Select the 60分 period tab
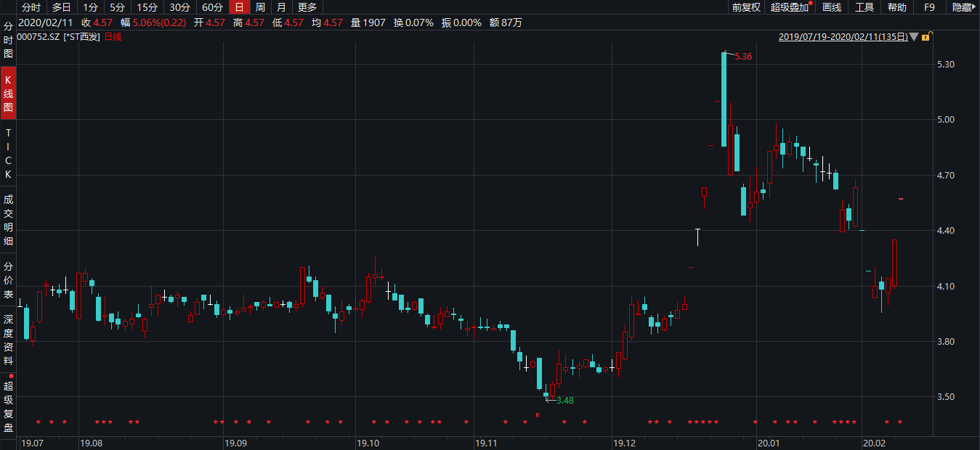This screenshot has width=980, height=450. pos(212,7)
